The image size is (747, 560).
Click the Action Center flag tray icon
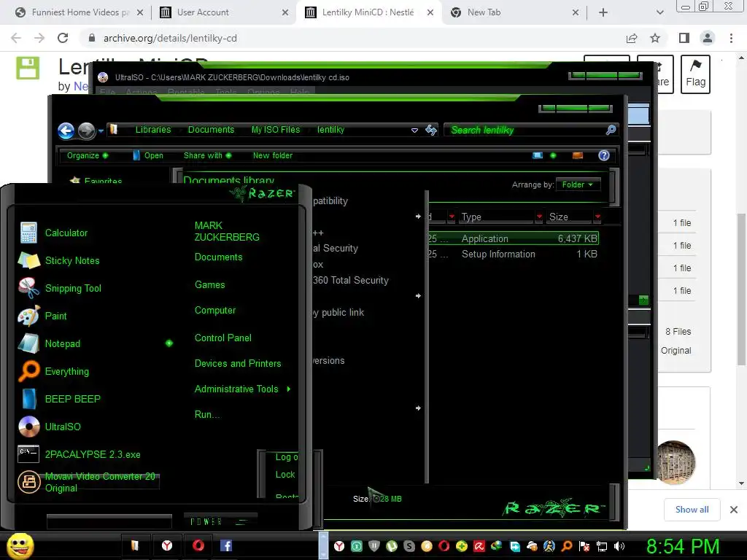point(584,546)
